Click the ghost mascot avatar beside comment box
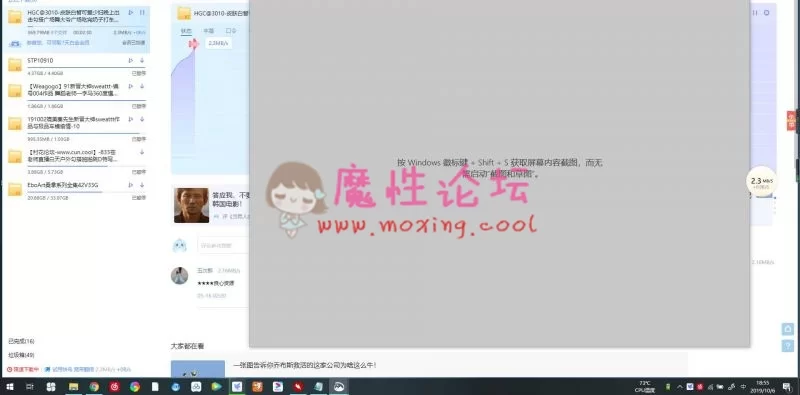The image size is (800, 395). (x=179, y=245)
